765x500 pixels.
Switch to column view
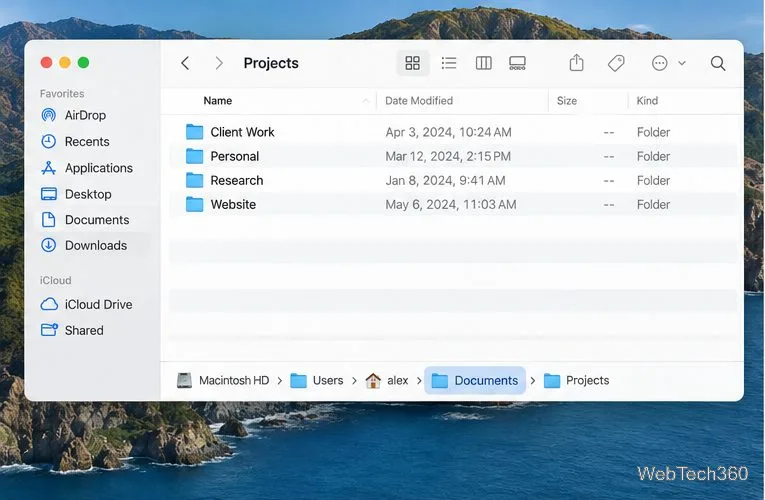click(483, 63)
